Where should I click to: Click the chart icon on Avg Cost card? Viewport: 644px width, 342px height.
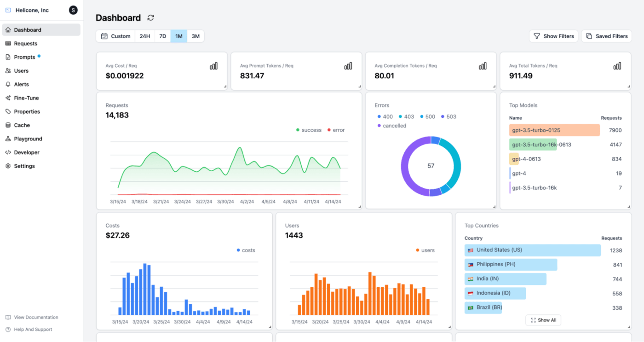tap(213, 66)
